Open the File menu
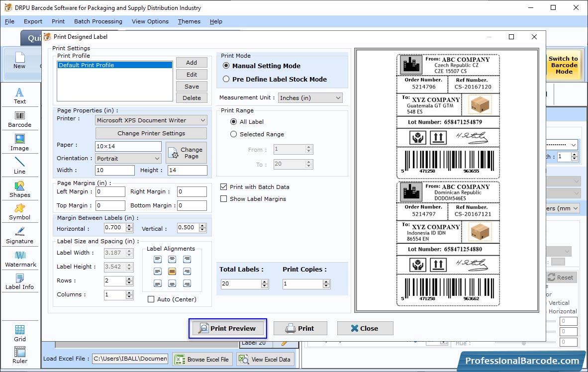The image size is (588, 372). [x=10, y=21]
